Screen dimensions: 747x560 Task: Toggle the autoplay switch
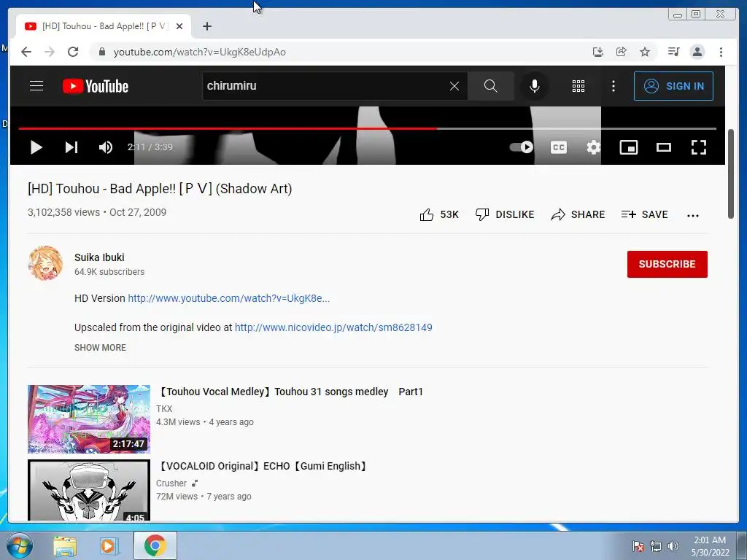tap(521, 147)
